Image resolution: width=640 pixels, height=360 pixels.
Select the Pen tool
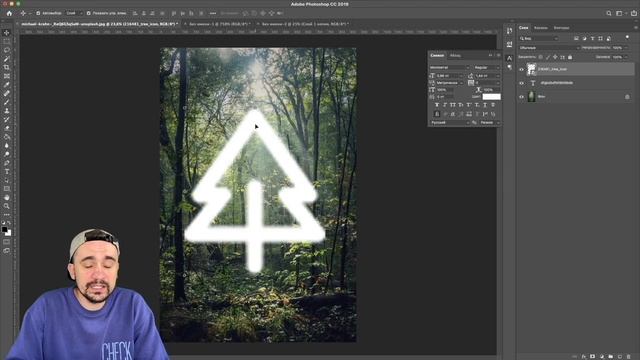click(7, 163)
